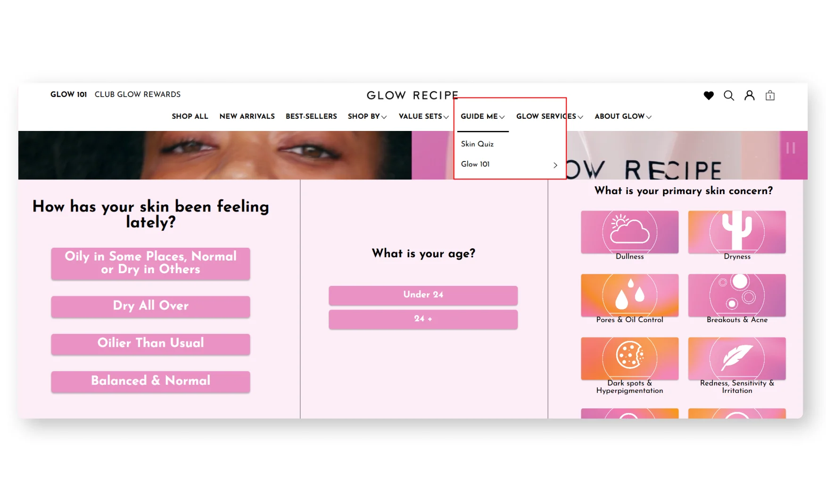
Task: Select the Redness, Sensitivity & Irritation feather icon
Action: [x=737, y=358]
